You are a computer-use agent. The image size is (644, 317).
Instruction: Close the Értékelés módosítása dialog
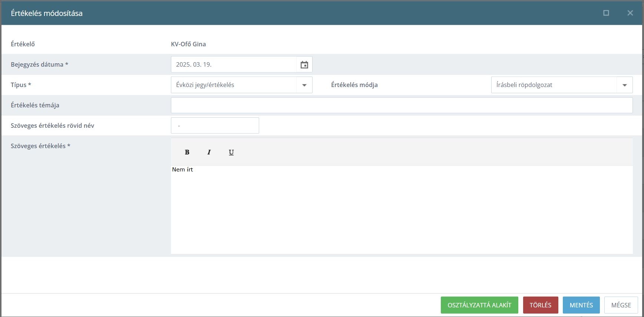(630, 13)
